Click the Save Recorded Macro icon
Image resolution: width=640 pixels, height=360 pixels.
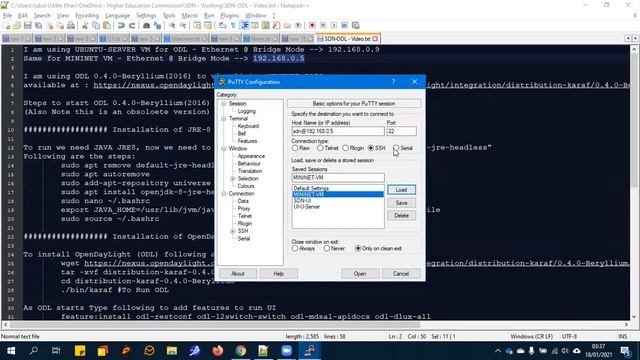pos(356,25)
